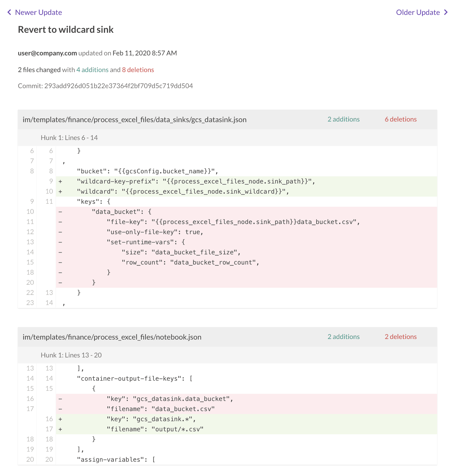This screenshot has height=476, width=455.
Task: Click the "8 deletions" summary text
Action: tap(138, 70)
